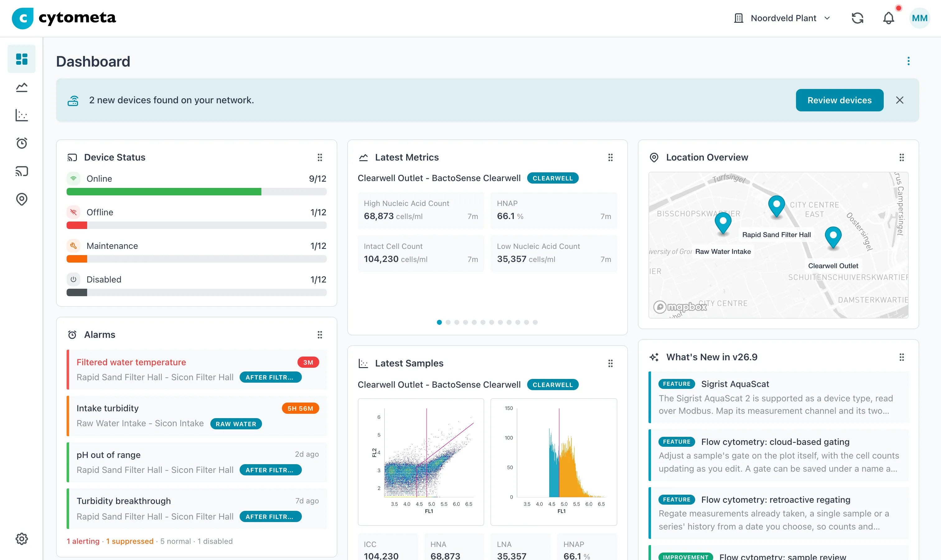Select last Latest Metrics carousel dot
This screenshot has width=941, height=560.
point(535,322)
